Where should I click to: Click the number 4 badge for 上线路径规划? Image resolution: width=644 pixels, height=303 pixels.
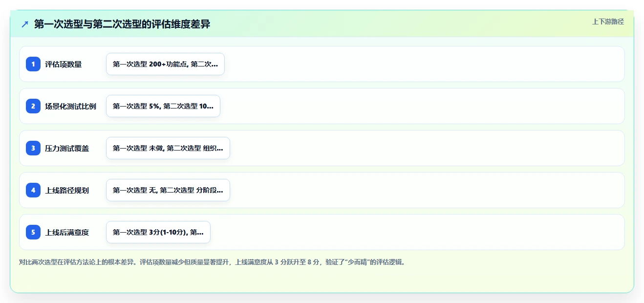tap(33, 190)
